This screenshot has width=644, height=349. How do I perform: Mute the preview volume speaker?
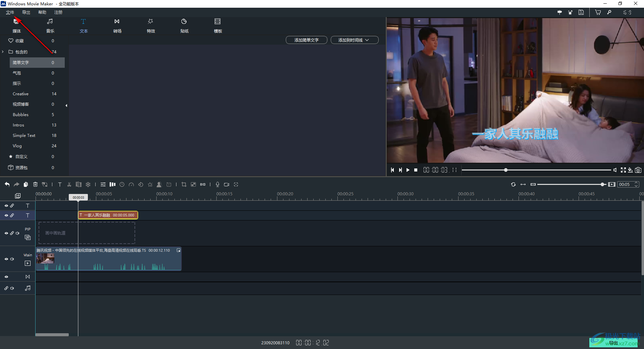(615, 170)
